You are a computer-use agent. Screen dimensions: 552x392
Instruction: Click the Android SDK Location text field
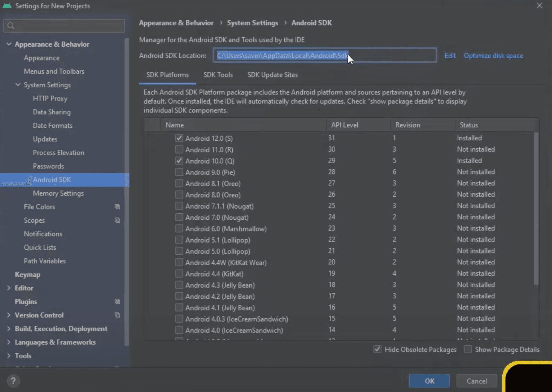point(325,55)
